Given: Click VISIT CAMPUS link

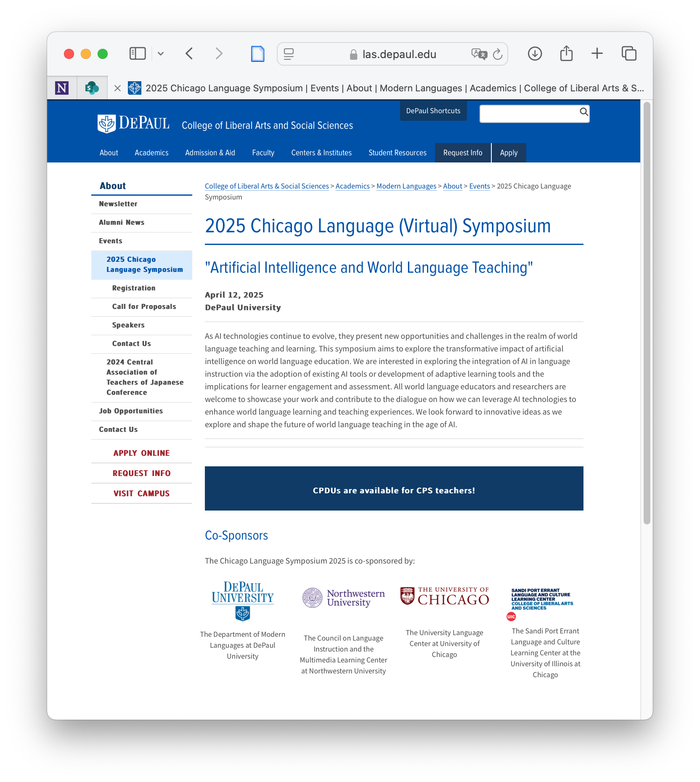Looking at the screenshot, I should point(142,493).
